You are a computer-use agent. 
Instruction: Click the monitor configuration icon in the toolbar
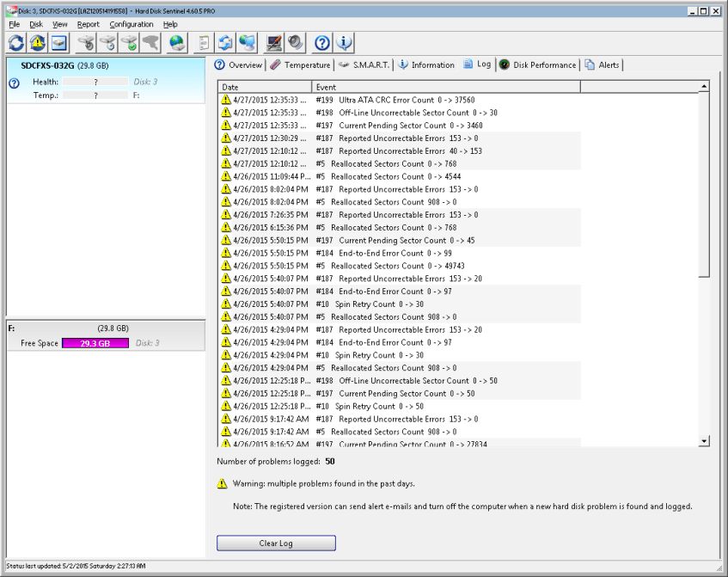click(274, 42)
